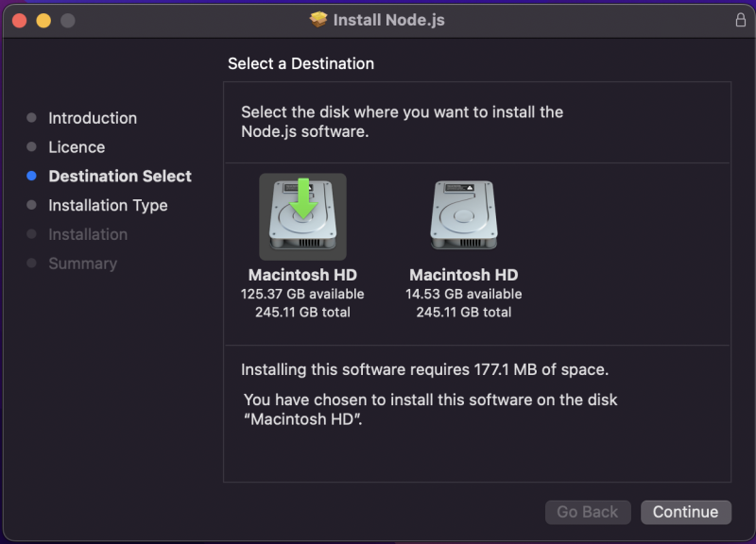Click the Node.js package box icon in title
This screenshot has height=544, width=756.
[x=319, y=20]
